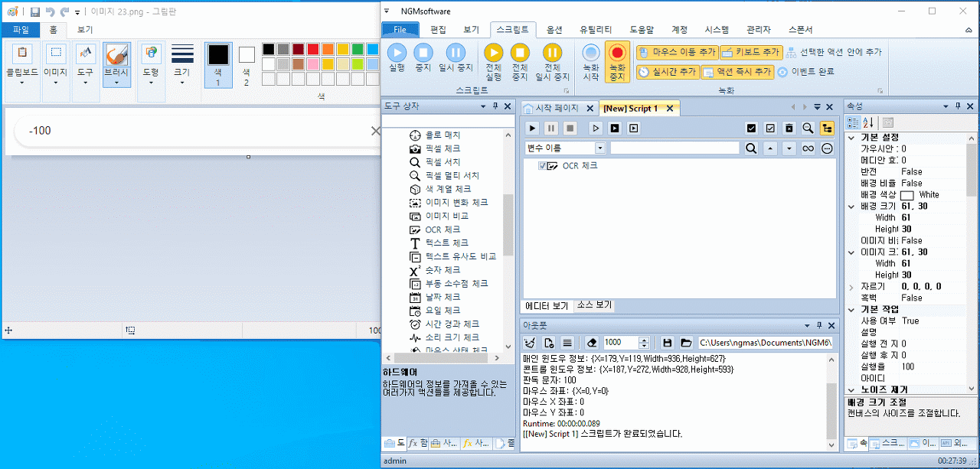Image resolution: width=980 pixels, height=469 pixels.
Task: Collapse the 기본 작업 property group
Action: [852, 309]
